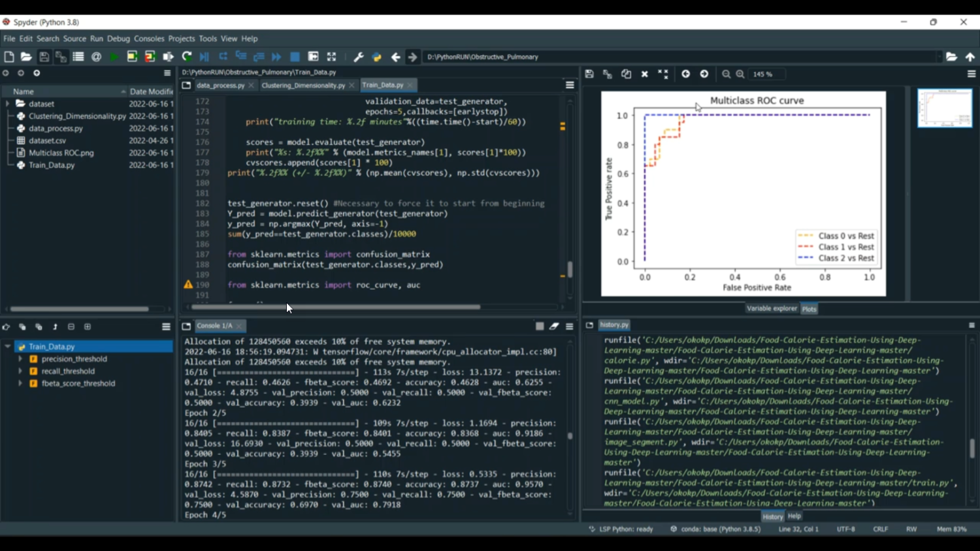Run the file with the green play icon

[114, 57]
